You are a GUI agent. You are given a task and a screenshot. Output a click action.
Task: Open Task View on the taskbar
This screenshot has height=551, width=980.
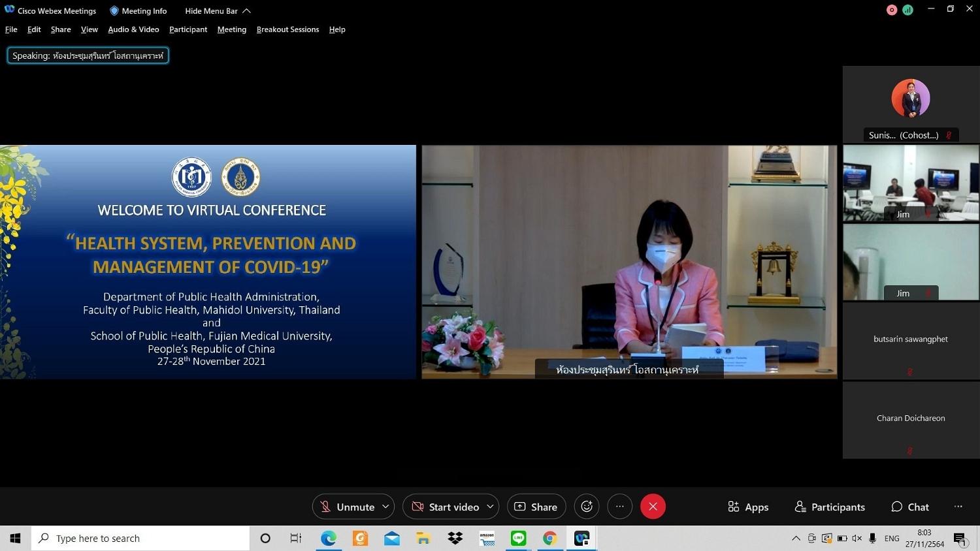coord(296,539)
